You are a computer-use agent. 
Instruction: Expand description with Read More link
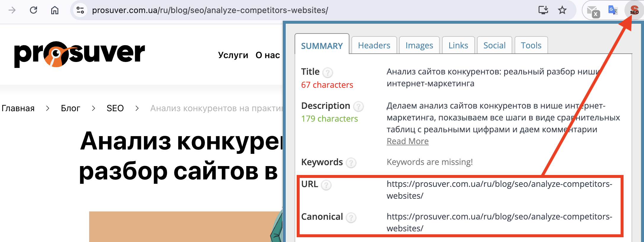click(407, 141)
